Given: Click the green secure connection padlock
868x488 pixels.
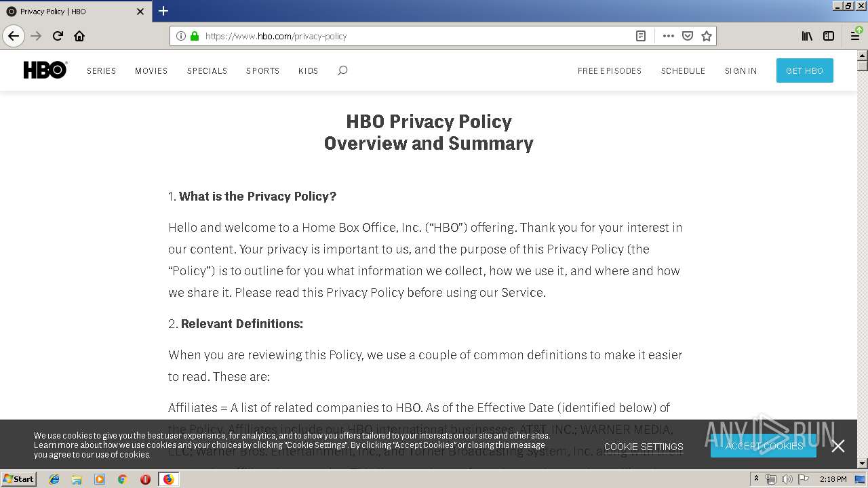Looking at the screenshot, I should (x=195, y=36).
